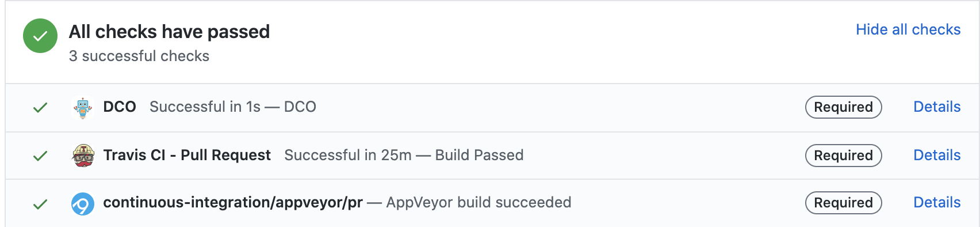Click the green checkmark beside DCO

40,108
